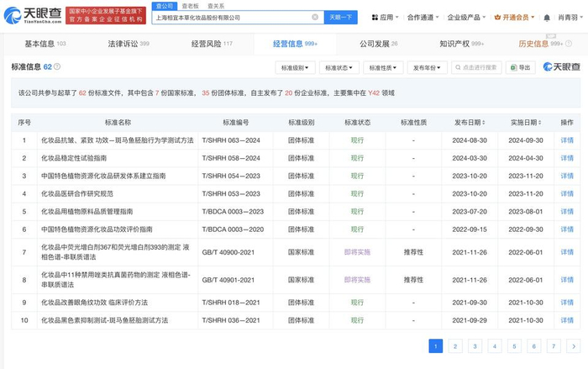The width and height of the screenshot is (588, 369).
Task: Expand the 发布年份 filter dropdown
Action: tap(429, 67)
